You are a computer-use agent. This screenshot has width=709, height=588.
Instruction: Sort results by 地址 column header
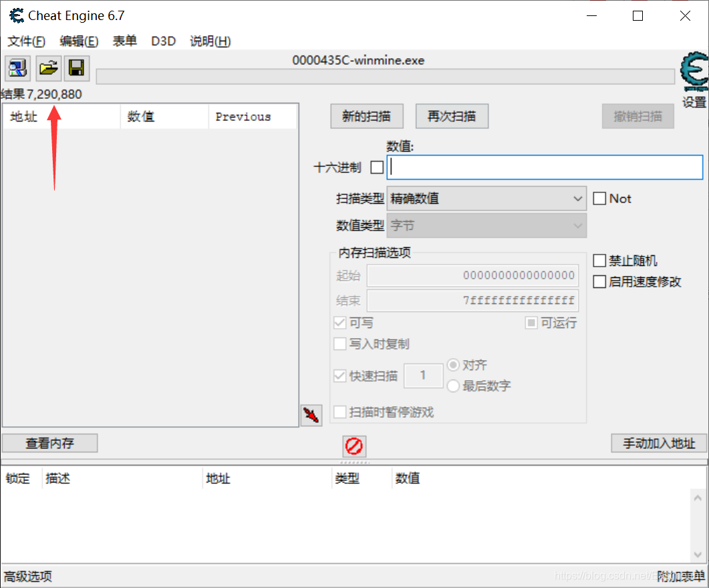tap(61, 117)
